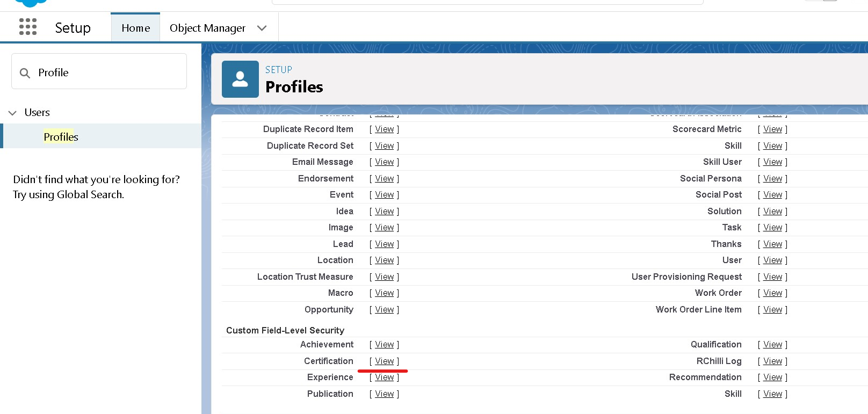View Scorecard Metric field security
Viewport: 868px width, 414px height.
click(x=773, y=129)
